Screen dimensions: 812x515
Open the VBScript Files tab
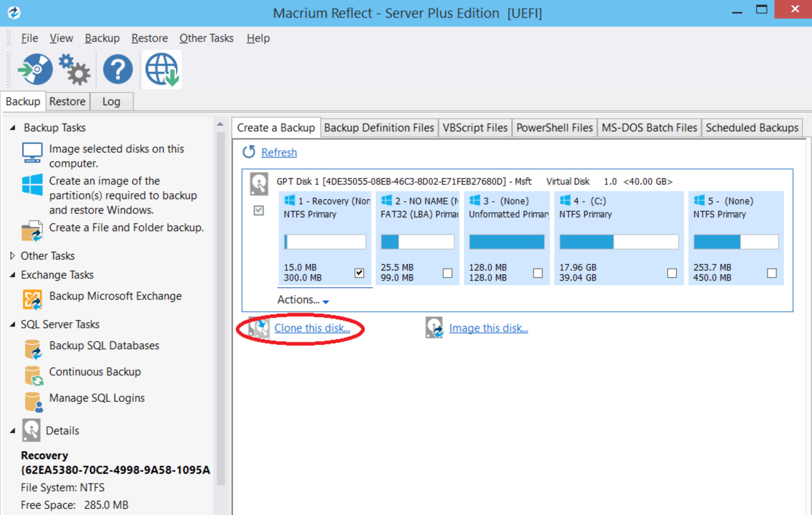point(475,128)
